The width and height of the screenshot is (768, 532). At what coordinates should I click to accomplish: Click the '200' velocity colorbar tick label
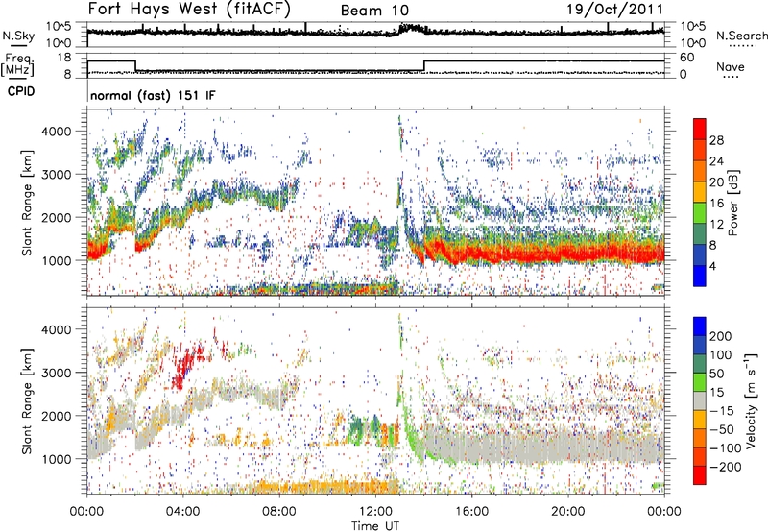click(721, 336)
